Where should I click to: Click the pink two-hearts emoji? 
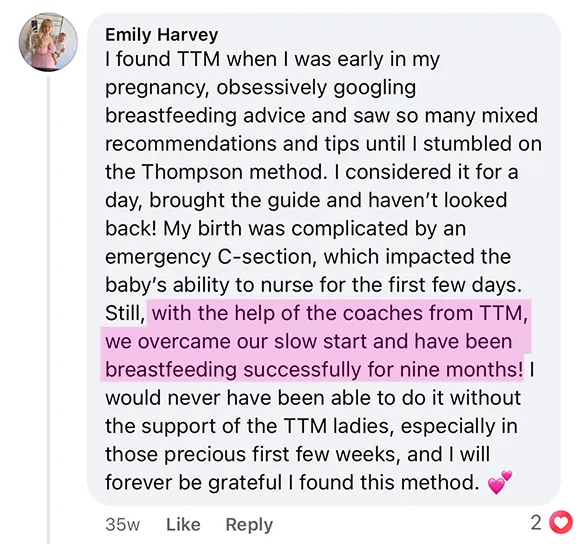(500, 482)
